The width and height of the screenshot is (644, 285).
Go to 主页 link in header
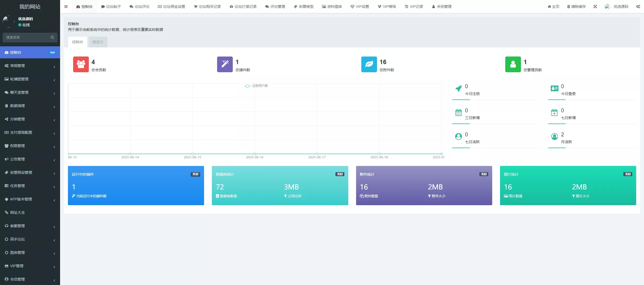[553, 7]
